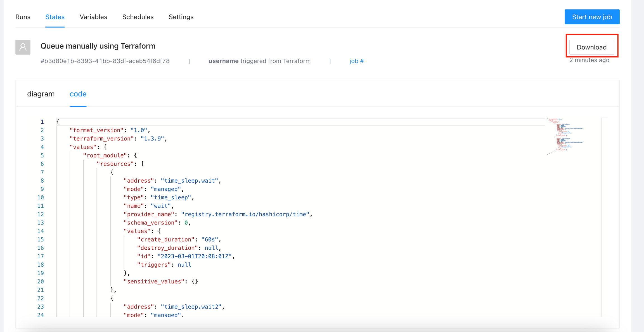Click the Start new job button
Screen dimensions: 644x332
pyautogui.click(x=592, y=17)
